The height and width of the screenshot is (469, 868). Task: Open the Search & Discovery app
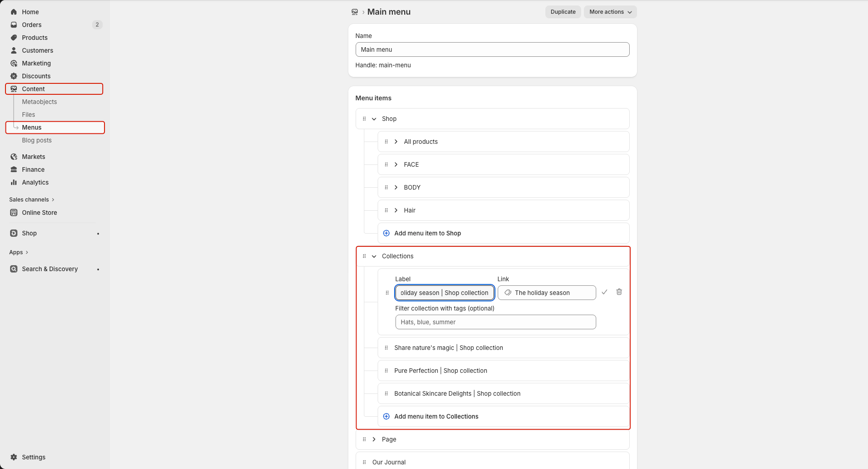49,269
